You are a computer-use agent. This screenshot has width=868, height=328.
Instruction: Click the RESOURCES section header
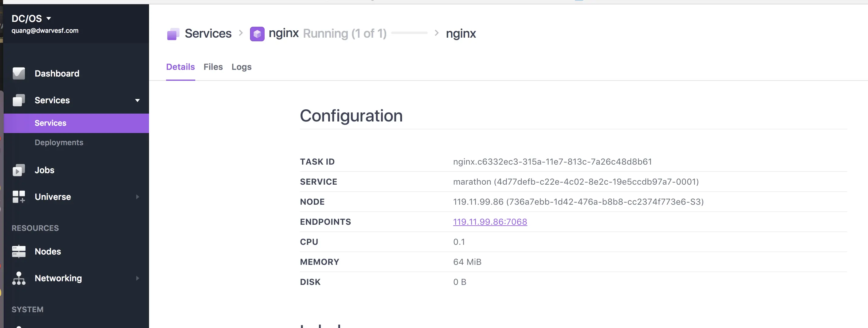(x=35, y=228)
